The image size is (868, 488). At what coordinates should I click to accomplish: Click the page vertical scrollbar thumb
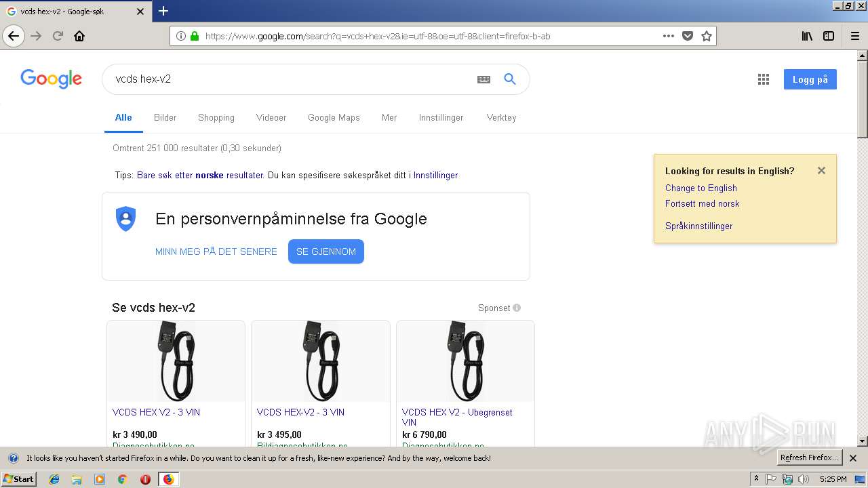coord(863,98)
